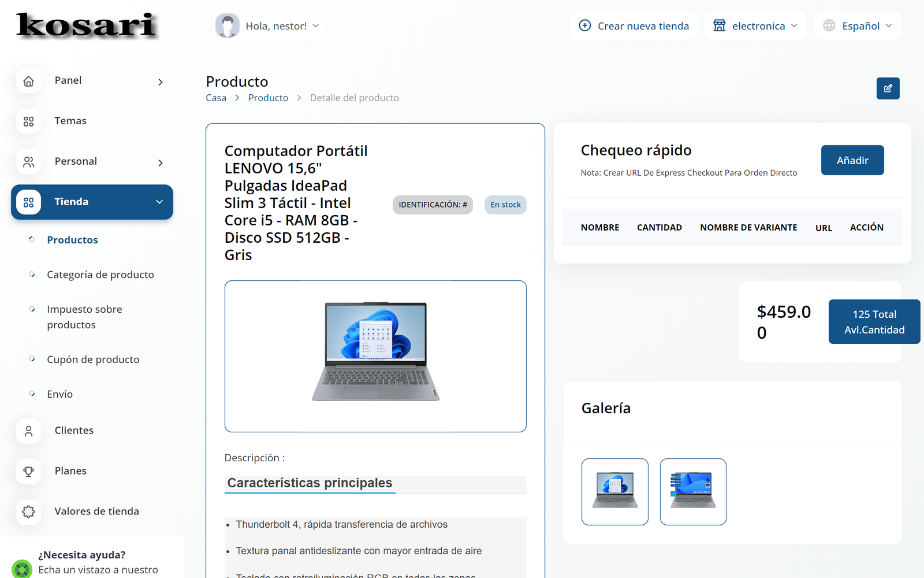Click the Personal users icon

(28, 162)
